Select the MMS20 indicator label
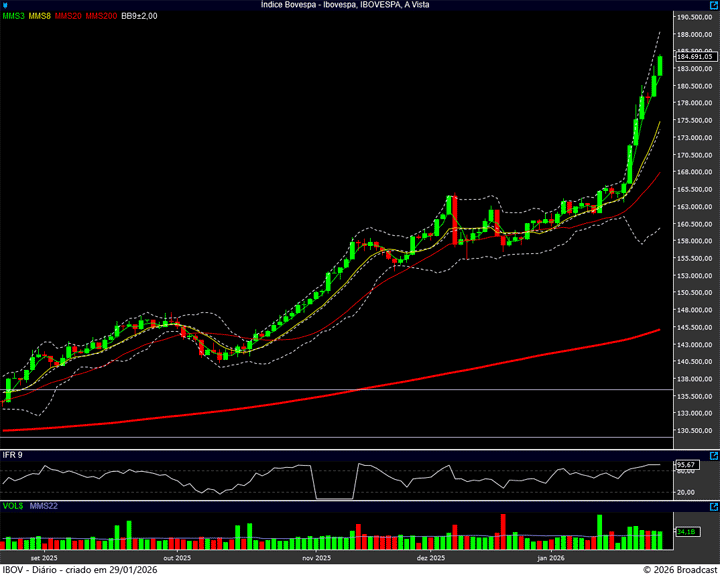Viewport: 720px width, 575px height. point(69,16)
